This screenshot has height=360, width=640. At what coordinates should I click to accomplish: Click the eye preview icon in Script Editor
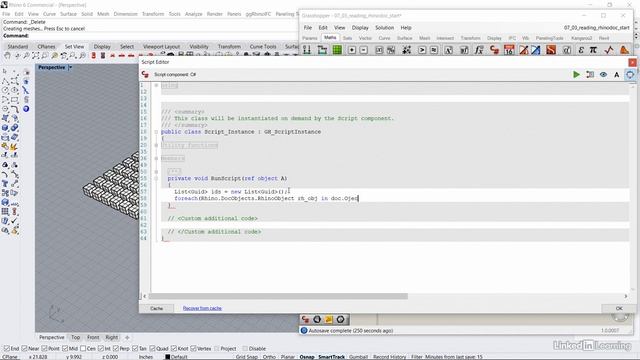[x=603, y=75]
